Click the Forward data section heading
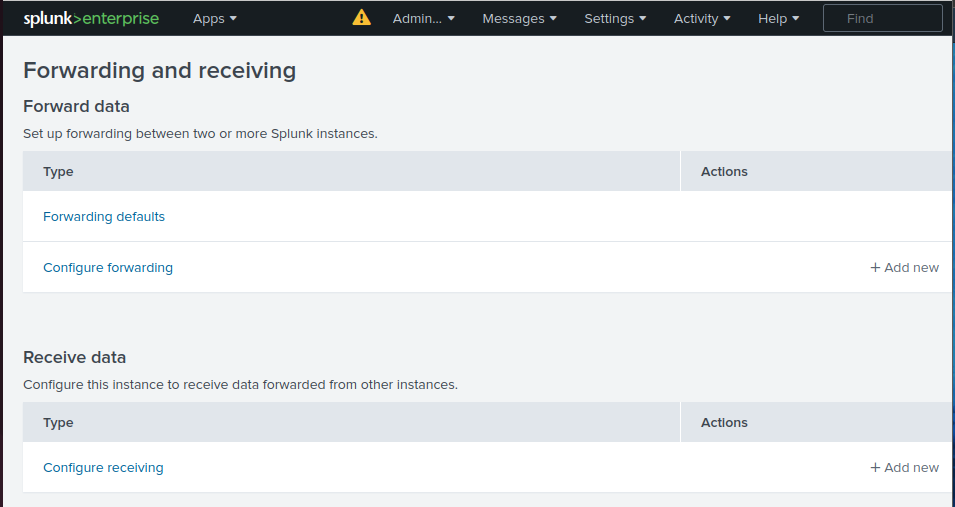Viewport: 955px width, 507px height. click(x=76, y=106)
